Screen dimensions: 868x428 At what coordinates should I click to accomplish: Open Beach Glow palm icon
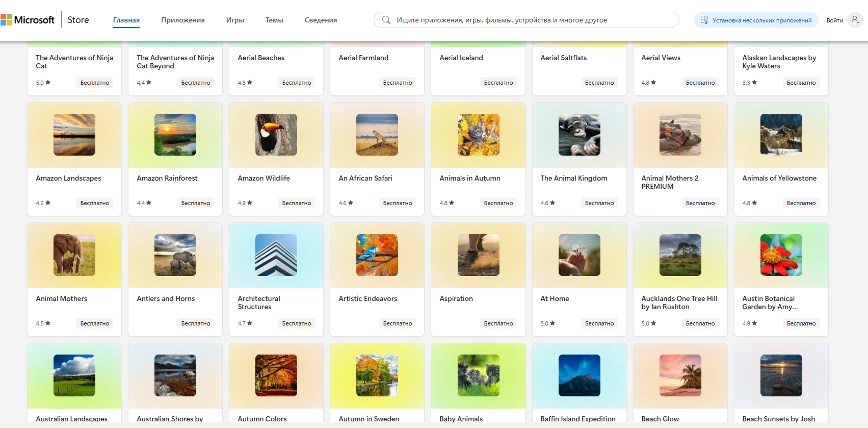[680, 375]
